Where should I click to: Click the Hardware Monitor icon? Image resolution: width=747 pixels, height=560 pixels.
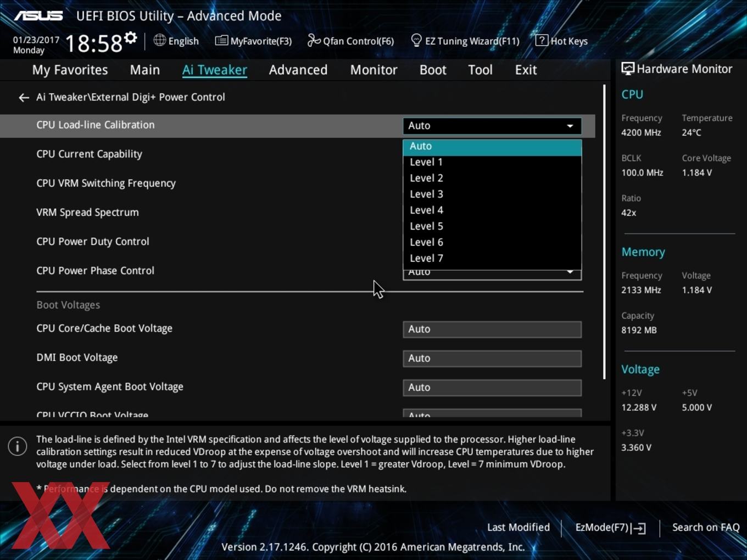(628, 69)
